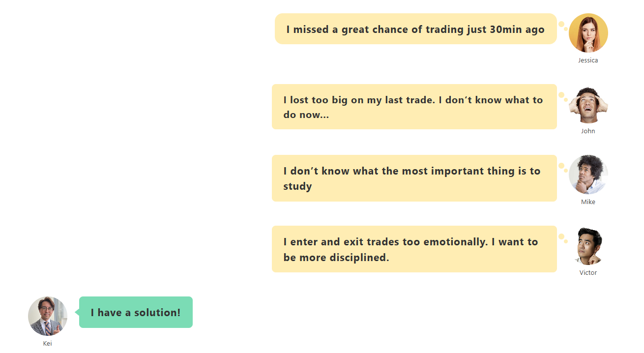Click the 'missed a great chance' message bubble
Screen dimensions: 644x353
415,29
